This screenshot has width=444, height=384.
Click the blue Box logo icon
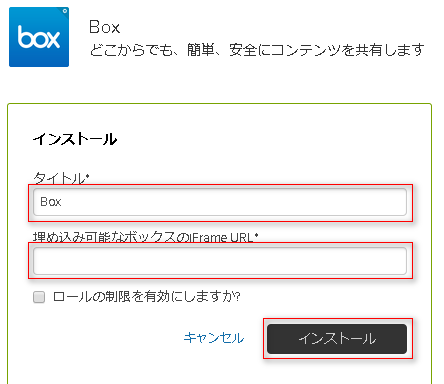[39, 37]
